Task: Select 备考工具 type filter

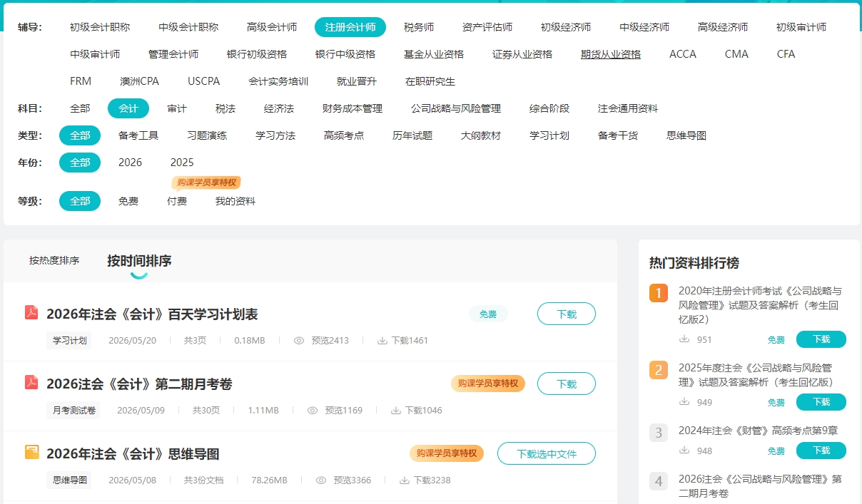Action: (x=138, y=135)
